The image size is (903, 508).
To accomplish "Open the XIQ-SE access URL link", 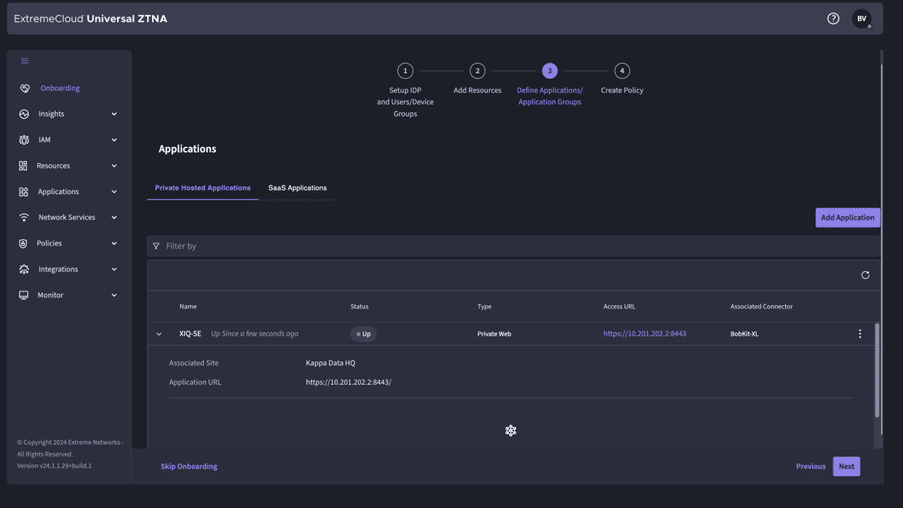I will click(644, 334).
